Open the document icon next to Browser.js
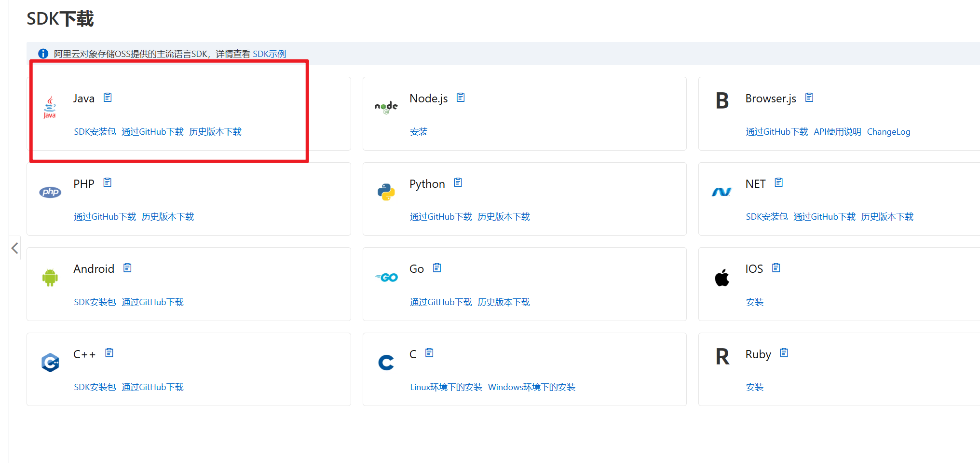This screenshot has width=980, height=463. (x=809, y=98)
